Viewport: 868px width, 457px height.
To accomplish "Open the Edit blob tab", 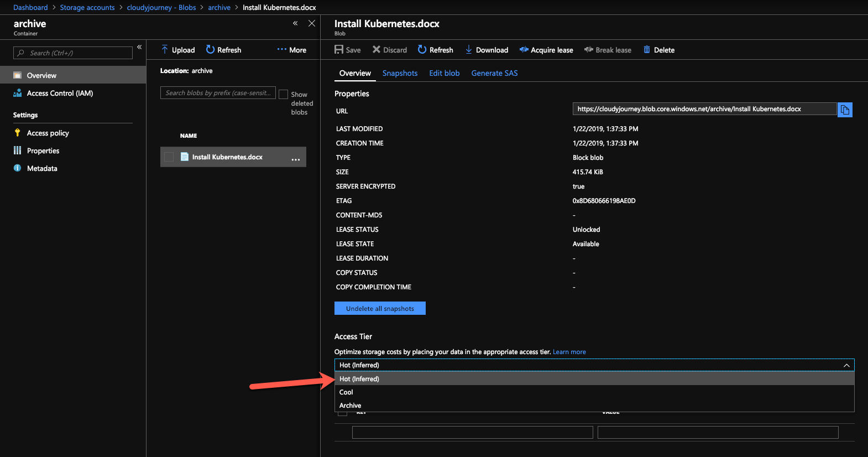I will click(445, 73).
